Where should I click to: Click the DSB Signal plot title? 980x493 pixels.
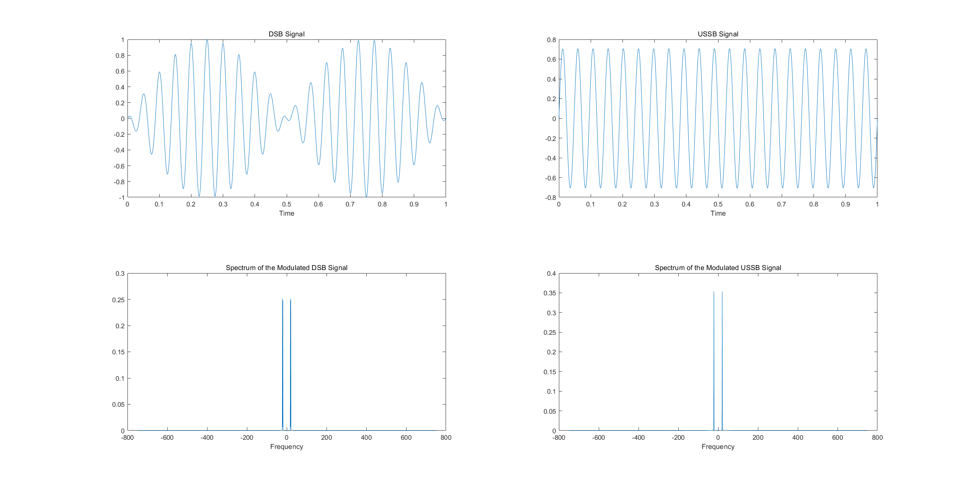[x=286, y=34]
